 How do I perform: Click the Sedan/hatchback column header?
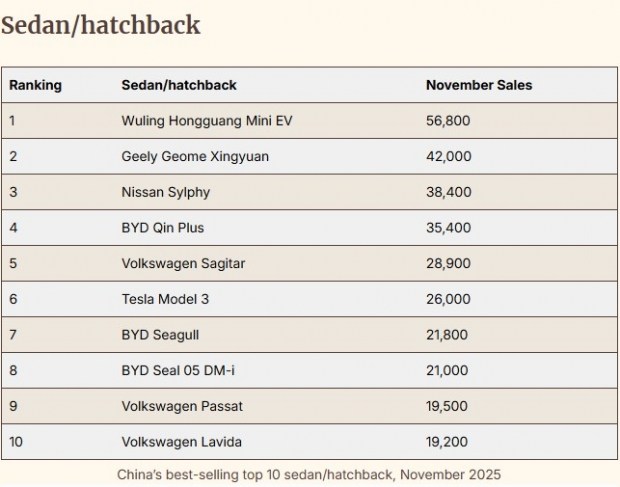pyautogui.click(x=179, y=85)
